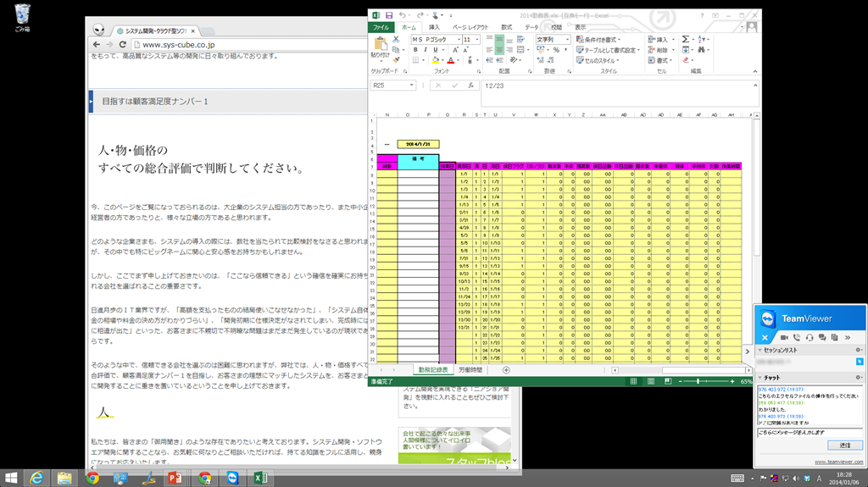Screen dimensions: 868x487
Task: Click the Decrease Indent icon
Action: pyautogui.click(x=489, y=60)
